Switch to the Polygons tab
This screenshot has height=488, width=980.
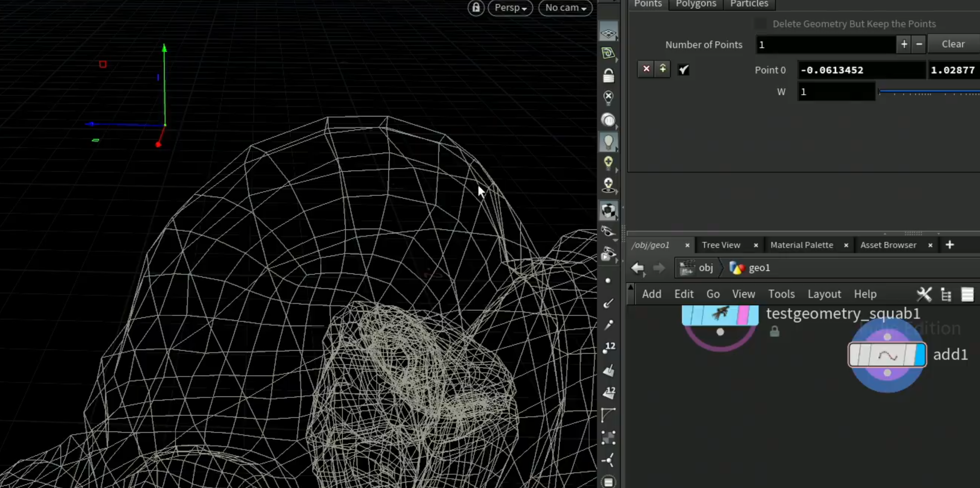[696, 4]
